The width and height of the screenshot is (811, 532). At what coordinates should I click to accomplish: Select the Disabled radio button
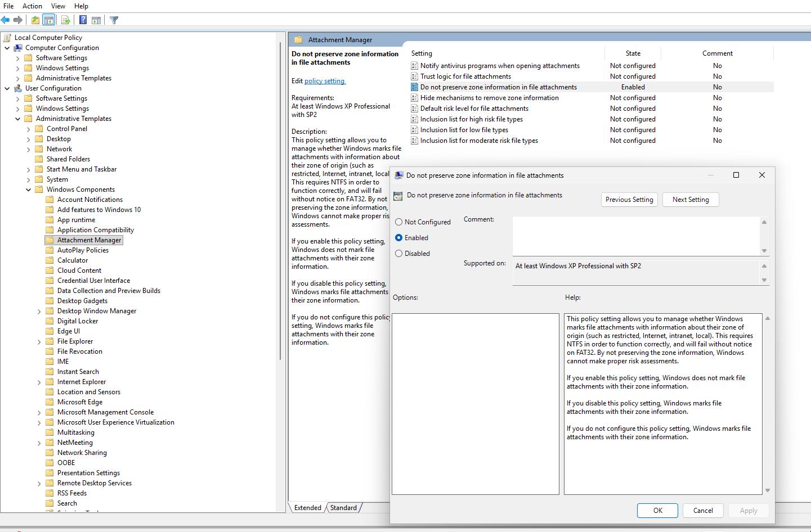(x=399, y=254)
